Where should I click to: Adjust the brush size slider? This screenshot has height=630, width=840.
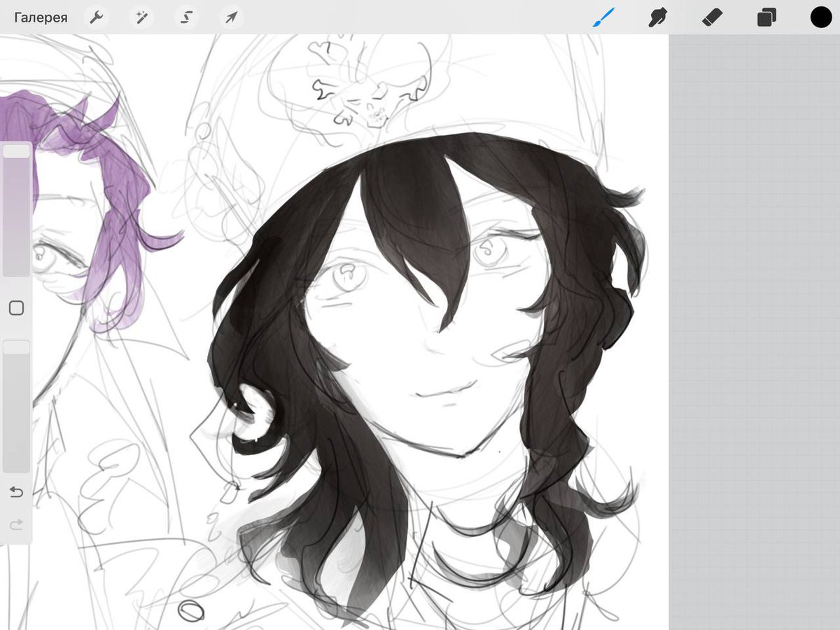16,211
